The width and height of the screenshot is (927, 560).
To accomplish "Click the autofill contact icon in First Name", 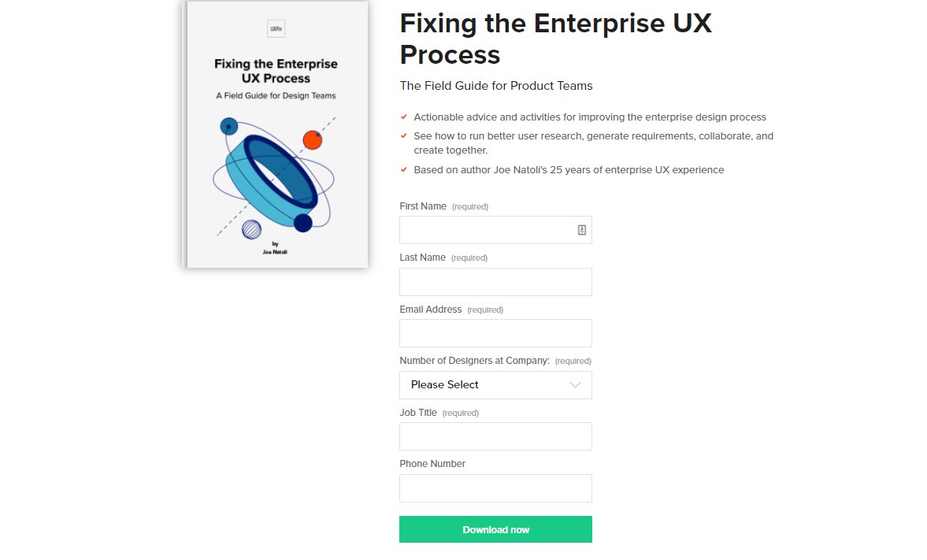I will (582, 230).
